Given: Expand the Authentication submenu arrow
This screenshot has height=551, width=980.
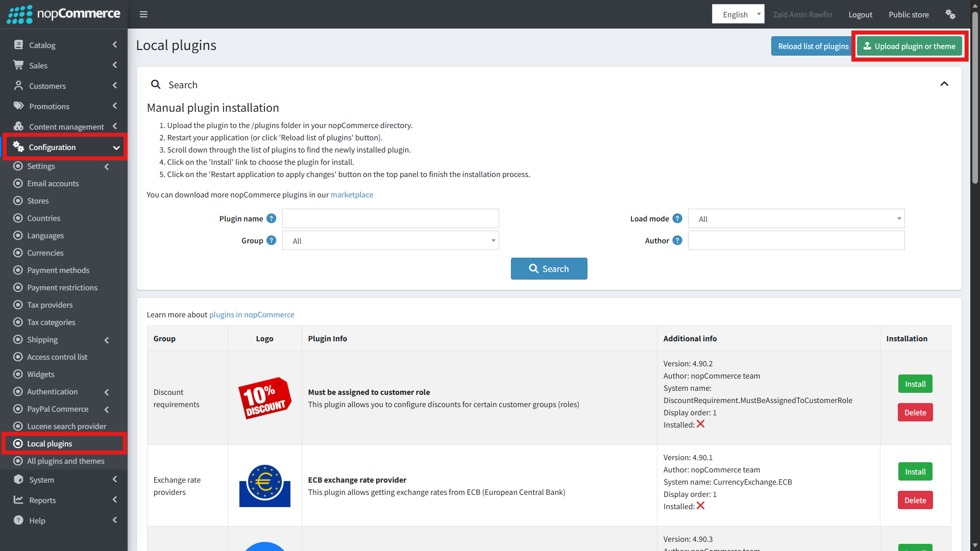Looking at the screenshot, I should point(107,392).
